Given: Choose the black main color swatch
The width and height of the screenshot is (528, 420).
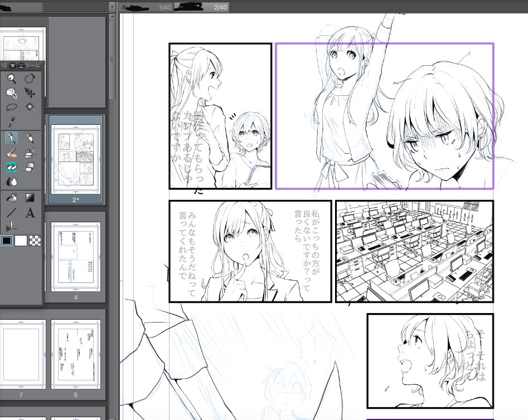Looking at the screenshot, I should (x=7, y=241).
